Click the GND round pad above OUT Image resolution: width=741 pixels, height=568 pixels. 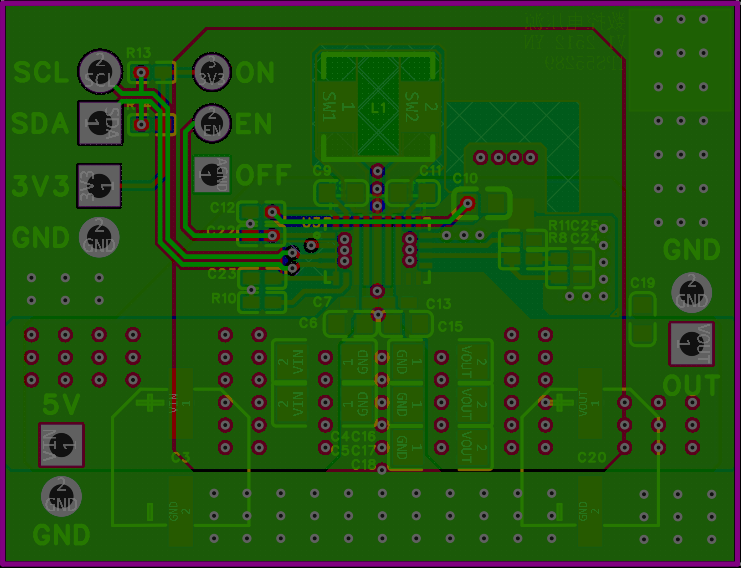coord(691,293)
